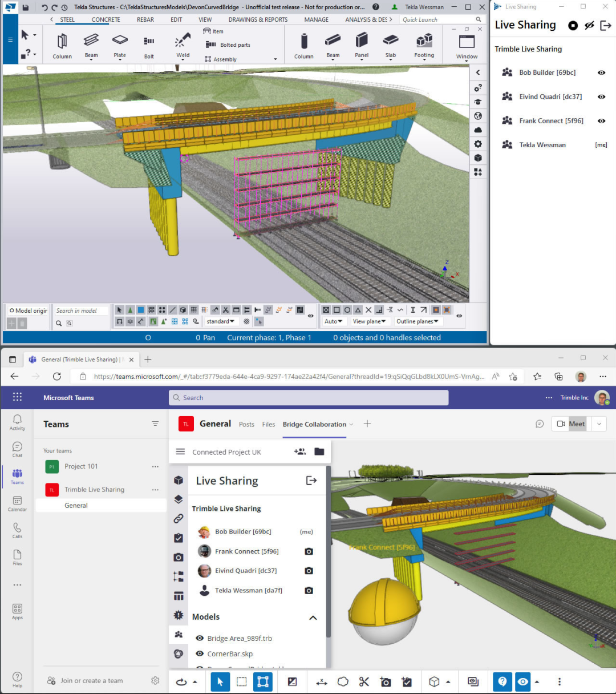Open the Links icon in Connect sidebar
The width and height of the screenshot is (616, 694).
coord(179,519)
